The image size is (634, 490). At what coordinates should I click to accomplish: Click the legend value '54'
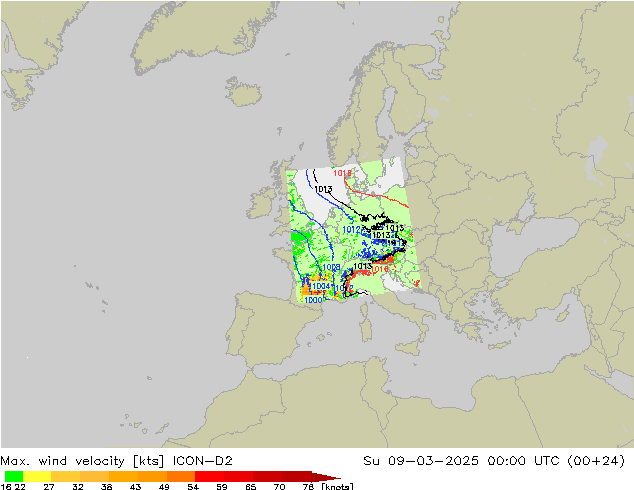click(192, 486)
